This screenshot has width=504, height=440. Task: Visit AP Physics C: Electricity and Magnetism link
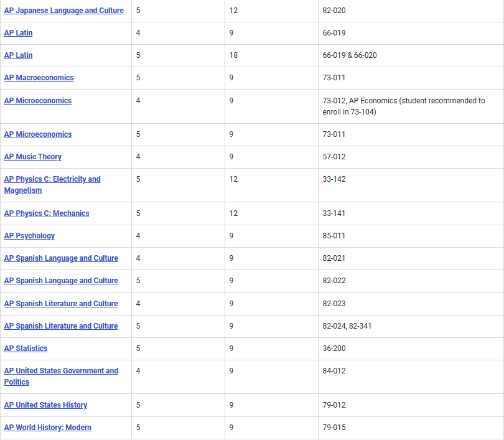point(52,179)
